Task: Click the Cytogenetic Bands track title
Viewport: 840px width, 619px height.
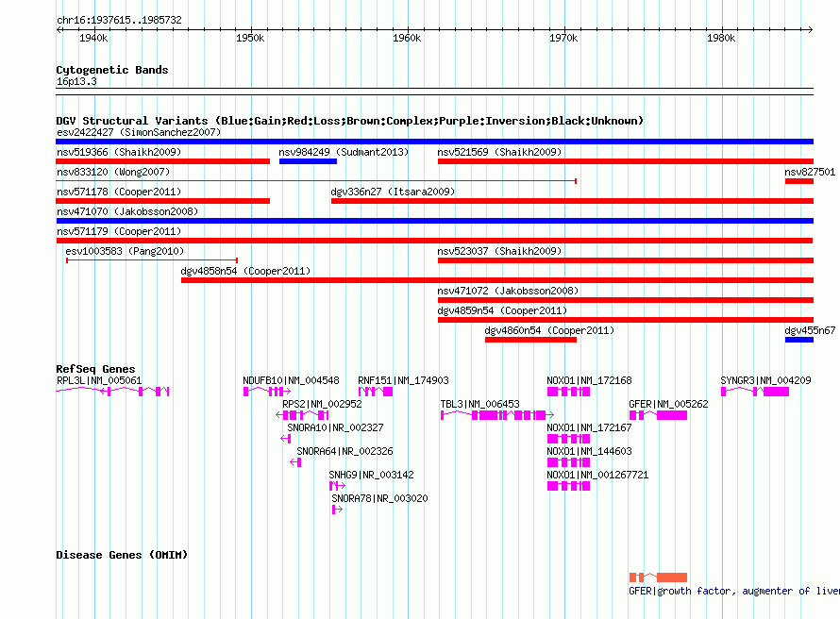Action: point(112,70)
